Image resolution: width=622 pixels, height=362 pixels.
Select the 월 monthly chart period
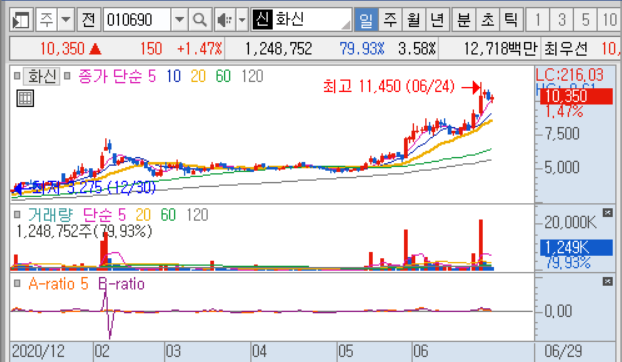pos(413,19)
